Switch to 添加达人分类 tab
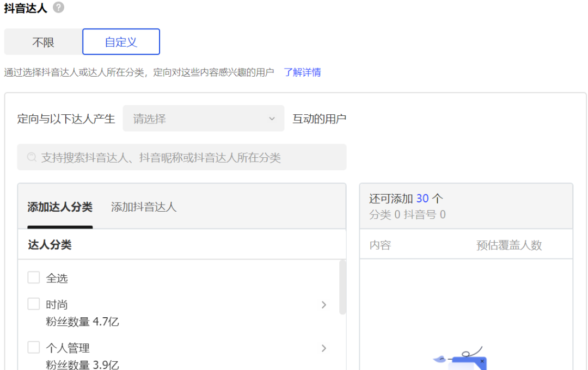Viewport: 588px width, 370px height. click(60, 207)
